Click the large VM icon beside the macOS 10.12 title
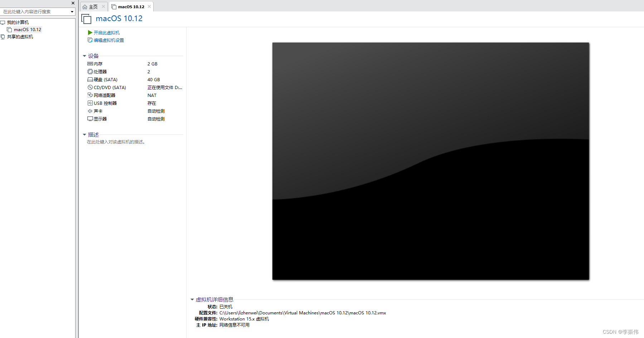This screenshot has width=644, height=338. tap(87, 19)
